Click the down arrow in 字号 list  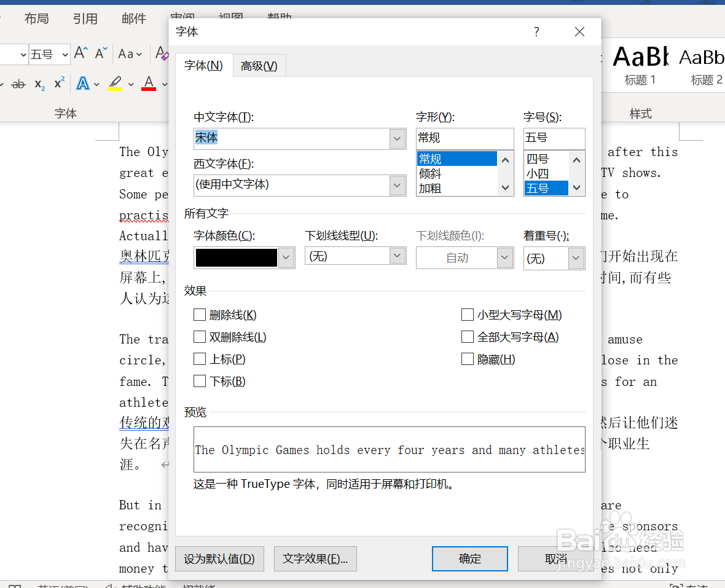(576, 187)
